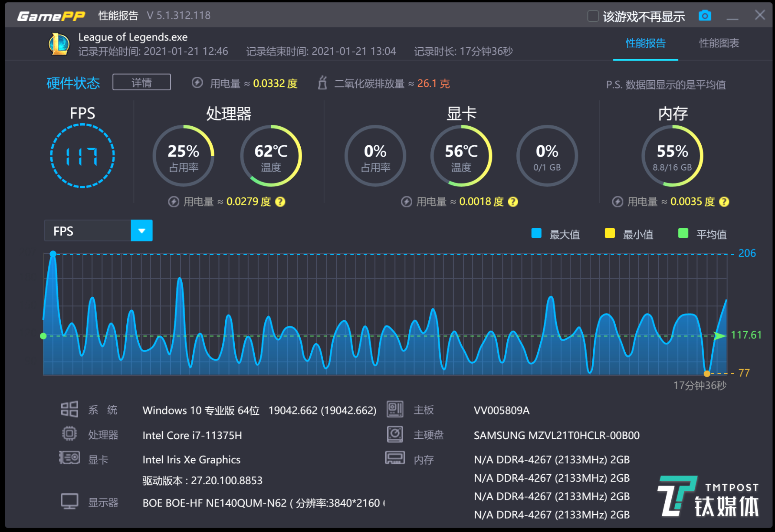Click the 0.0279 度 CPU power value
This screenshot has height=532, width=775.
tap(249, 202)
